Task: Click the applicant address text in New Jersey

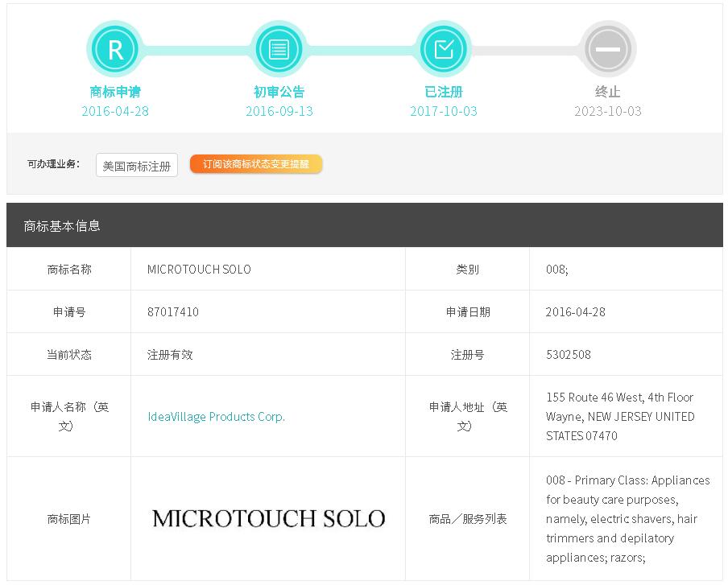Action: pyautogui.click(x=619, y=417)
